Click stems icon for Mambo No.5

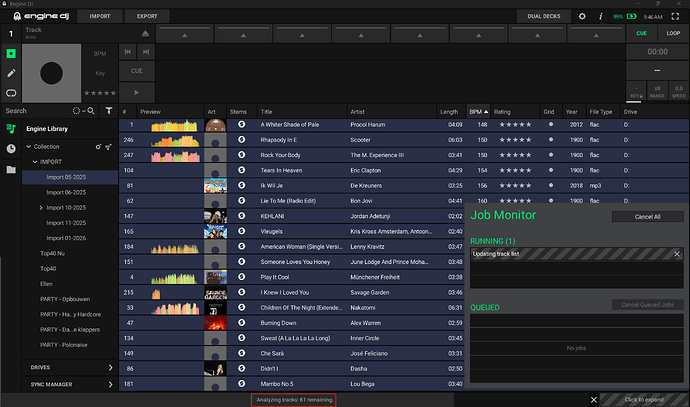coord(241,383)
